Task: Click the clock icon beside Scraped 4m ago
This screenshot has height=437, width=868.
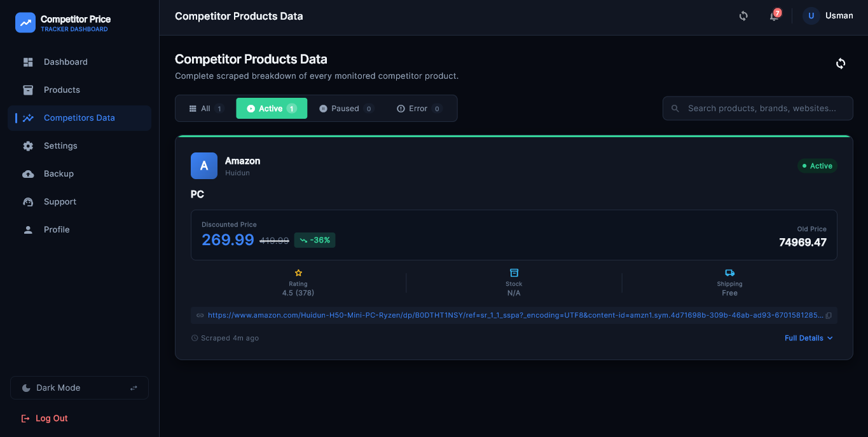Action: coord(195,338)
